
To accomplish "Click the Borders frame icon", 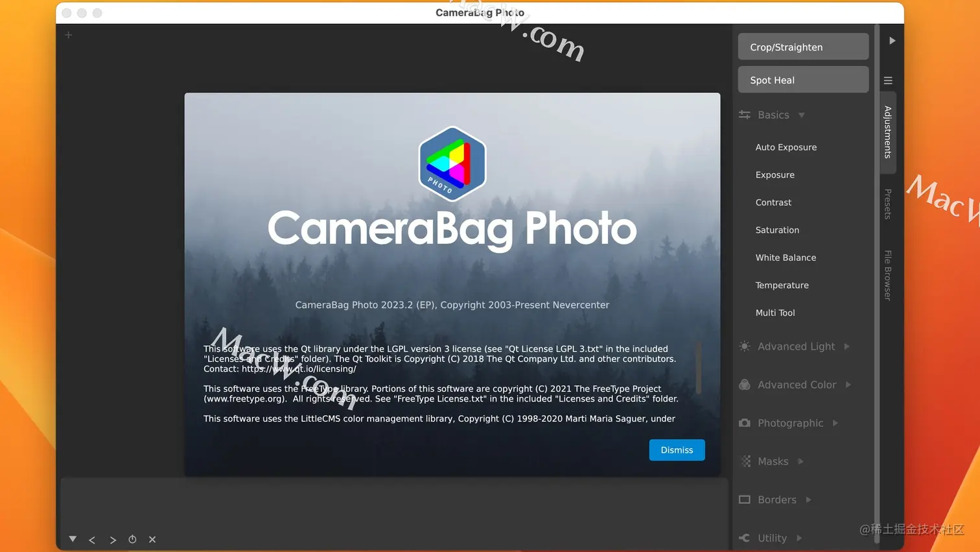I will pos(745,499).
